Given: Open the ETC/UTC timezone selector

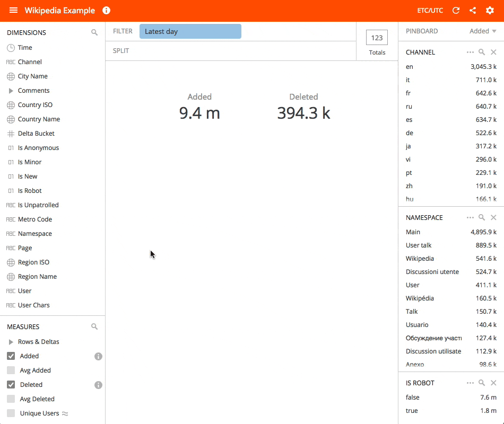Looking at the screenshot, I should (430, 11).
